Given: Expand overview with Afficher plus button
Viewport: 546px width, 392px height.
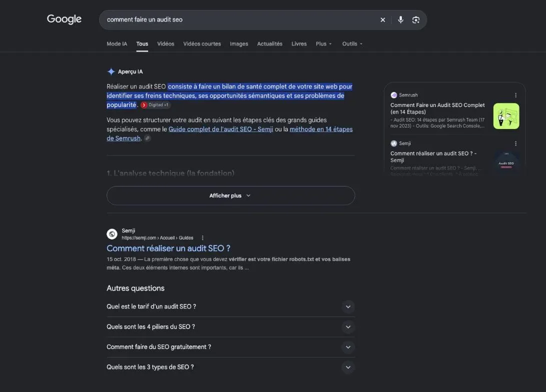Looking at the screenshot, I should (x=231, y=195).
